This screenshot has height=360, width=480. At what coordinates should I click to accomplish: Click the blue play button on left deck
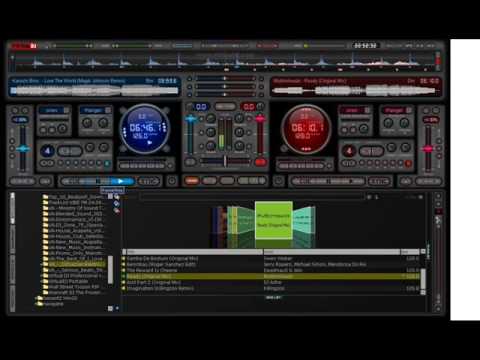121,181
